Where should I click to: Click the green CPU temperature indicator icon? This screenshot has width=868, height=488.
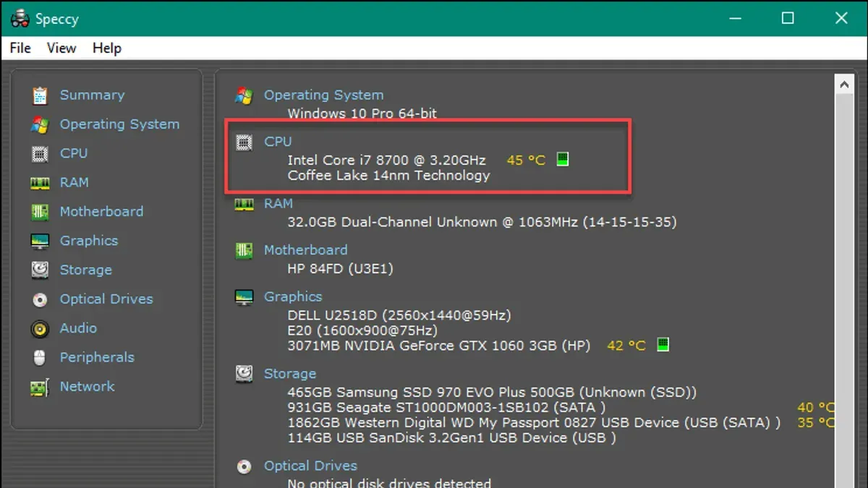click(x=563, y=159)
